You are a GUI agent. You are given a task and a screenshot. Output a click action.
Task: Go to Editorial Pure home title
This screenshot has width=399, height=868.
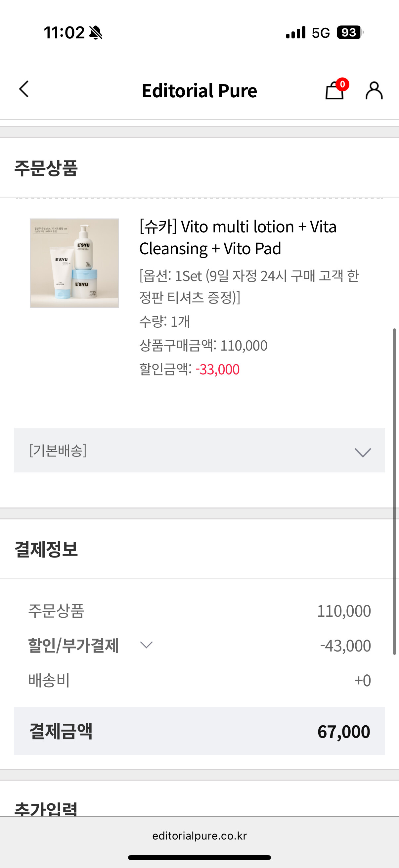(199, 91)
